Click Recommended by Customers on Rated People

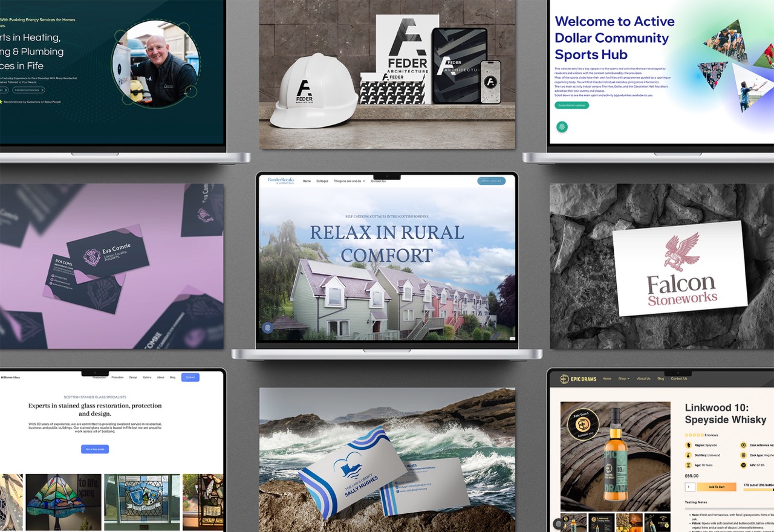point(32,102)
